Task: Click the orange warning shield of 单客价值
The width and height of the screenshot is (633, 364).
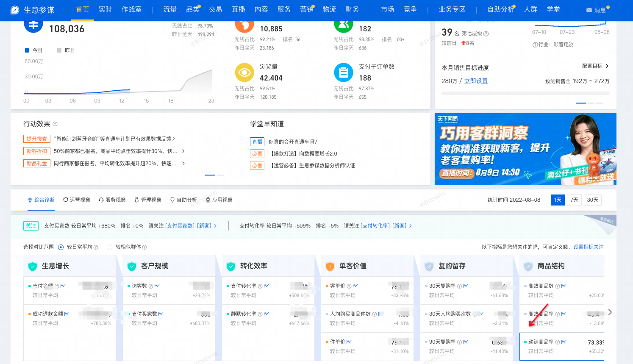Action: coord(330,266)
